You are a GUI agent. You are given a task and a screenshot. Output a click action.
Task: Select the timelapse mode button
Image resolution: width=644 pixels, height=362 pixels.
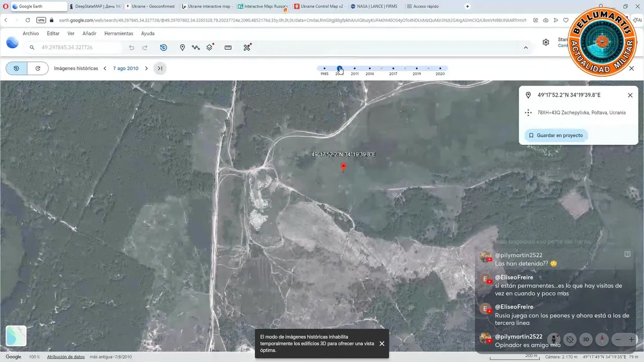(x=38, y=68)
